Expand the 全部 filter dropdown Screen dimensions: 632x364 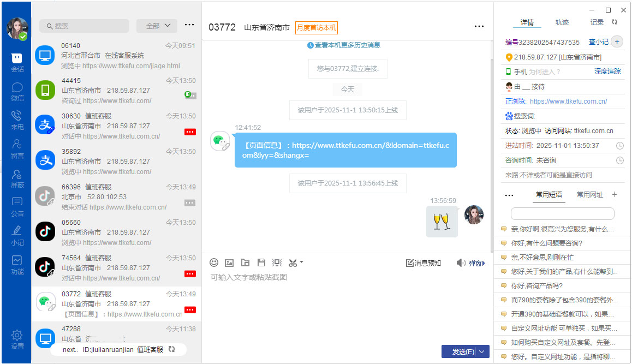[157, 26]
